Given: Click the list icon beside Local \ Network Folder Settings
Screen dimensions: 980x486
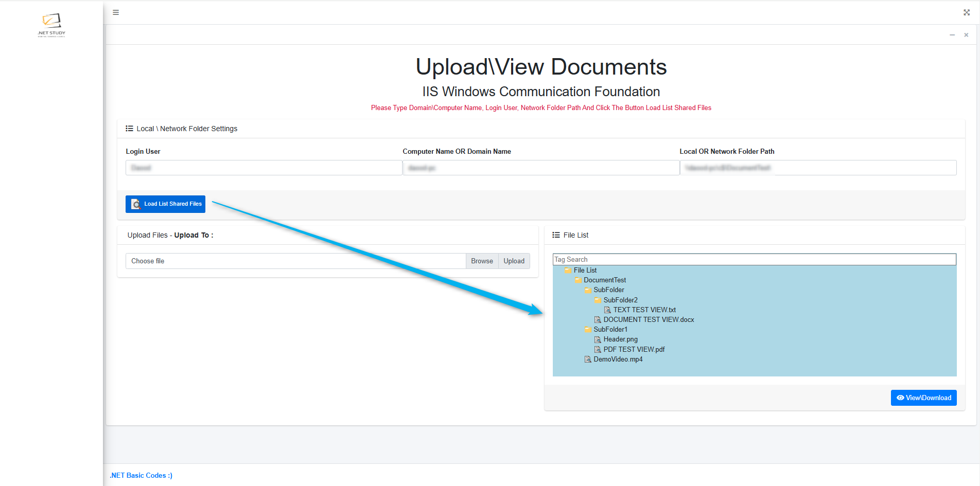Looking at the screenshot, I should pos(130,129).
